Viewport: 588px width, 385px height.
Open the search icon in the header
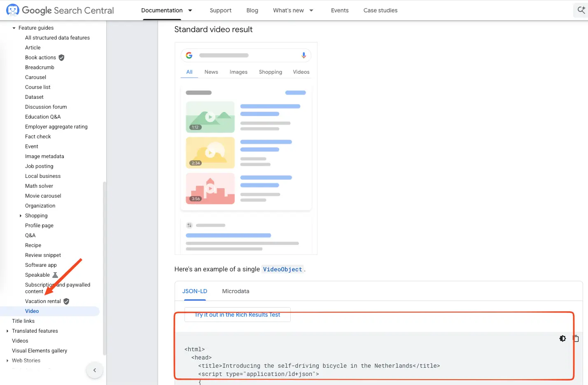tap(581, 10)
